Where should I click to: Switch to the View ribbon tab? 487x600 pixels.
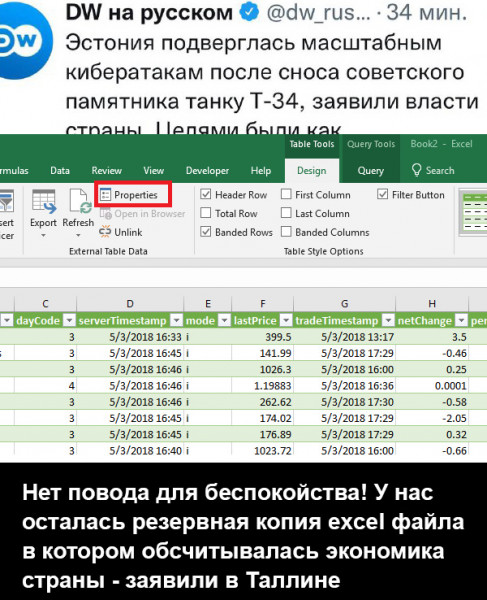(x=153, y=170)
